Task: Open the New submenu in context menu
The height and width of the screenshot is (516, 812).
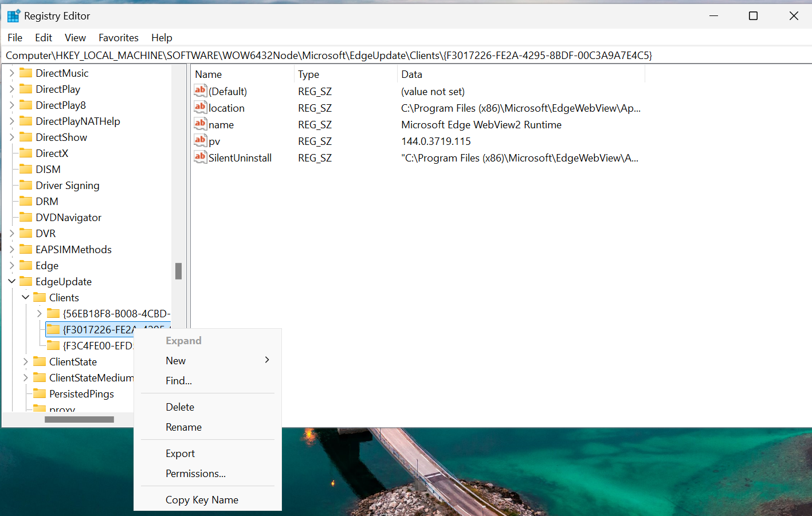Action: pos(207,360)
